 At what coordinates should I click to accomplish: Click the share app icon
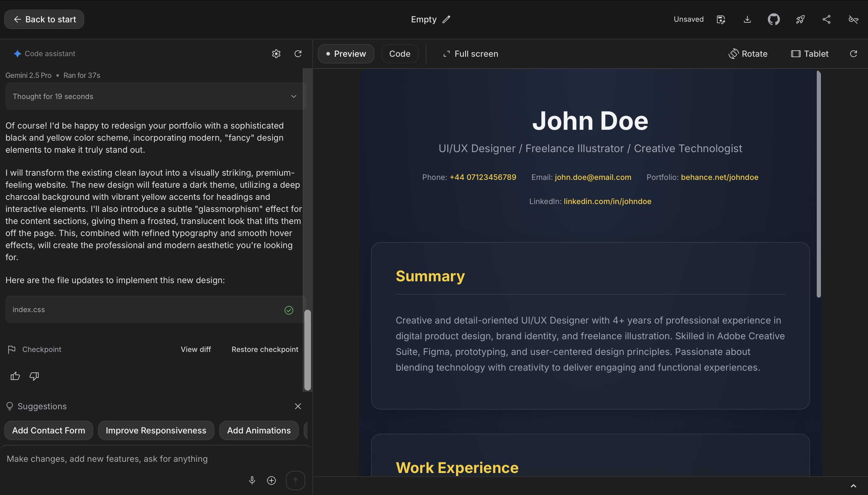point(827,19)
